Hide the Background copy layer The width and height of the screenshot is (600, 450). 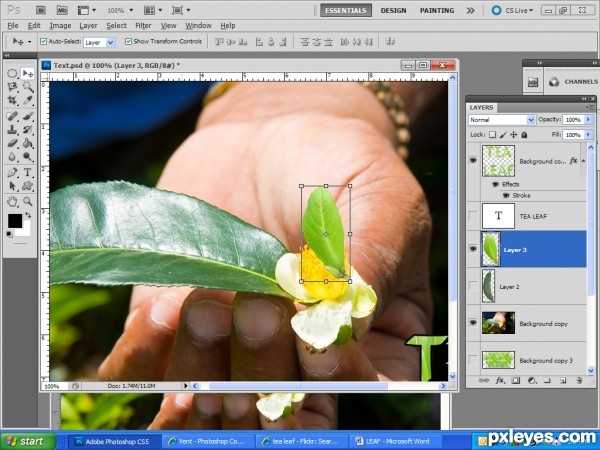point(473,323)
